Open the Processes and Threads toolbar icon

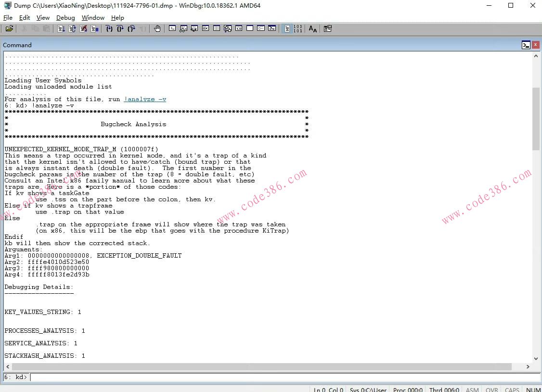[x=260, y=29]
